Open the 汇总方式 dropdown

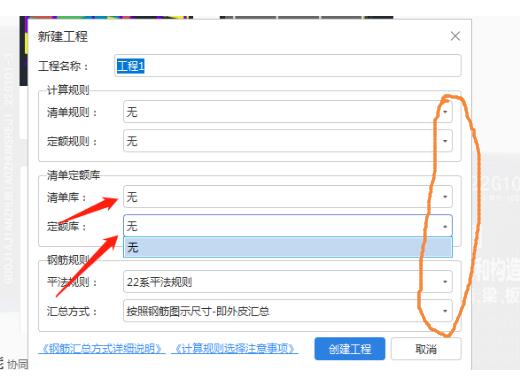(288, 311)
